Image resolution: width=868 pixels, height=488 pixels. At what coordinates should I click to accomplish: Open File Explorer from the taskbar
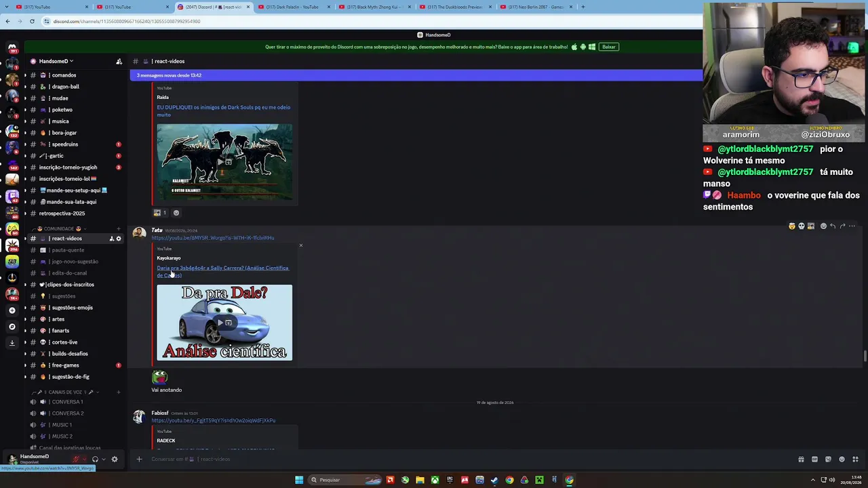pos(420,480)
